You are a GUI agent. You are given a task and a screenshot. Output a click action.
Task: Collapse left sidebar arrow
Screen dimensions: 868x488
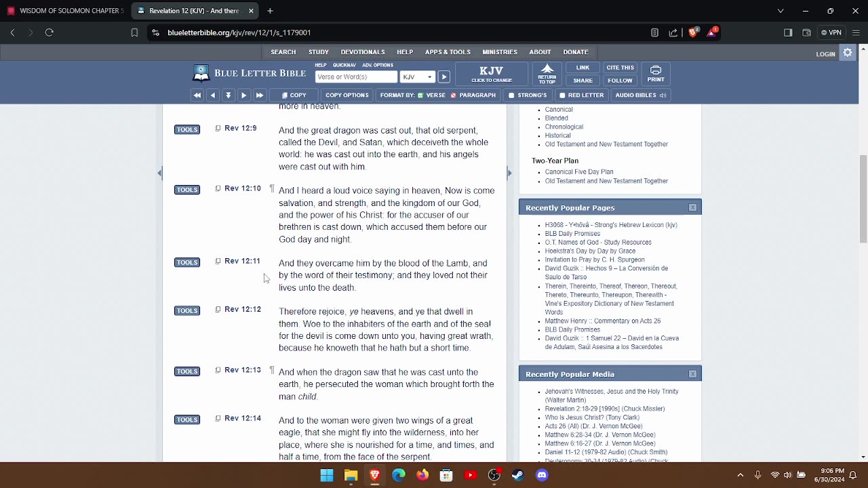pyautogui.click(x=160, y=174)
